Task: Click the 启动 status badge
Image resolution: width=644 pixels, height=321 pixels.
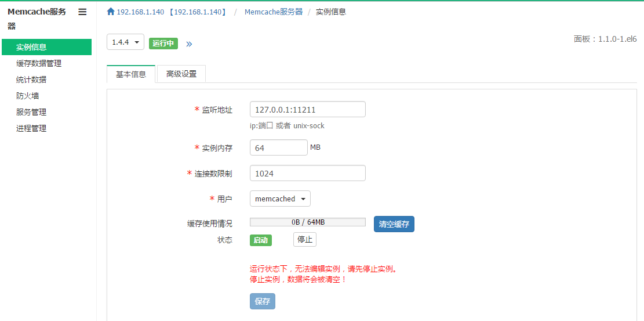Action: pos(261,240)
